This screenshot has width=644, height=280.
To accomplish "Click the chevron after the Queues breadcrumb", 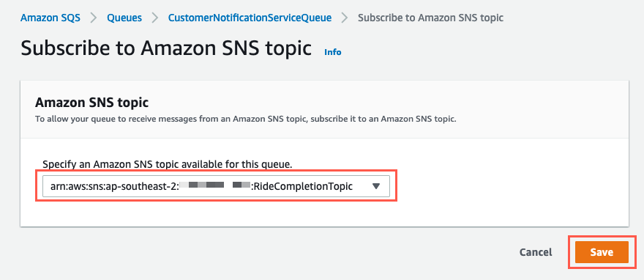I will (x=155, y=18).
